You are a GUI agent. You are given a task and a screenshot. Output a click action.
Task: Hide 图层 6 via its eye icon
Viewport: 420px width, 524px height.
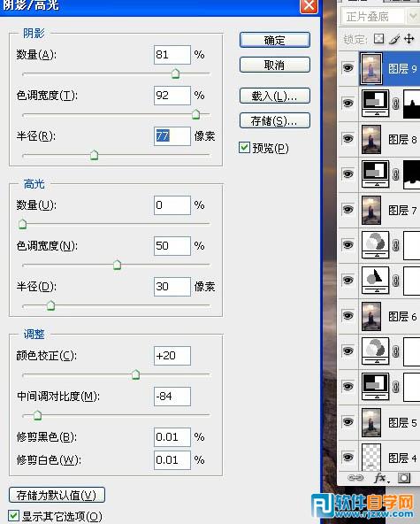[347, 315]
